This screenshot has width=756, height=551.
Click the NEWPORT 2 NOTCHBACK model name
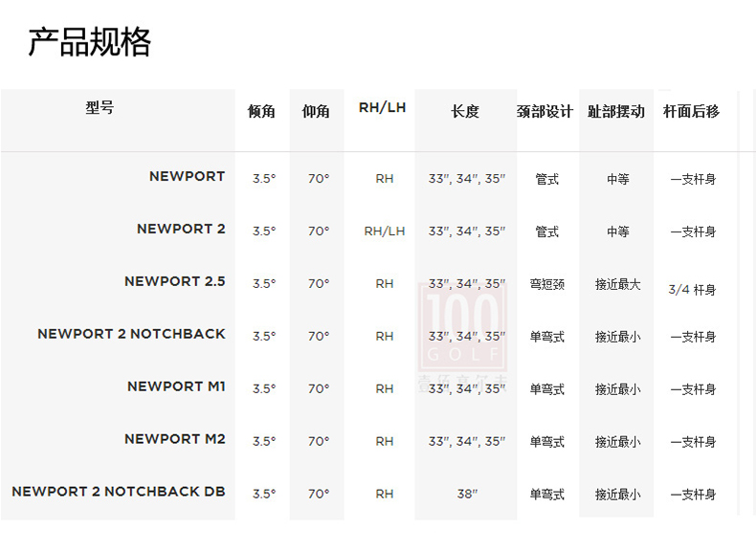[132, 334]
